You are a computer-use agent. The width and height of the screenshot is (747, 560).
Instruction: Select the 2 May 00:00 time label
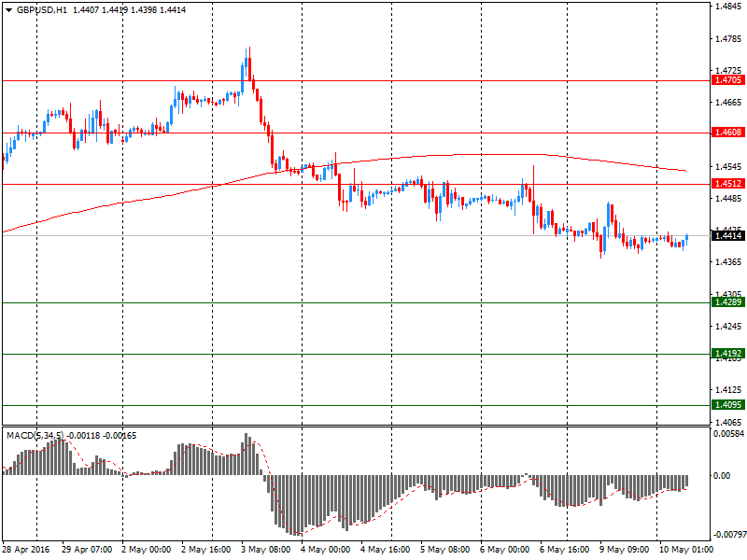pyautogui.click(x=146, y=550)
